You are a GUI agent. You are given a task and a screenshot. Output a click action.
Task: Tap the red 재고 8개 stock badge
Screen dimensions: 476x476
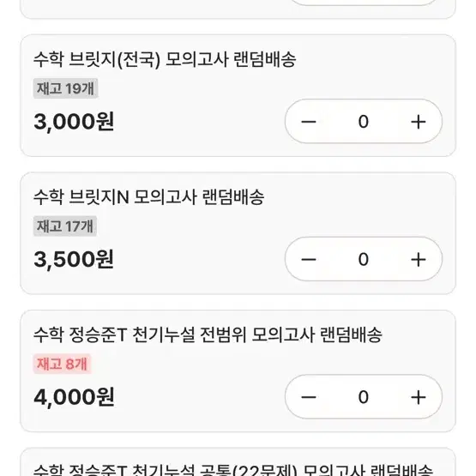click(62, 364)
